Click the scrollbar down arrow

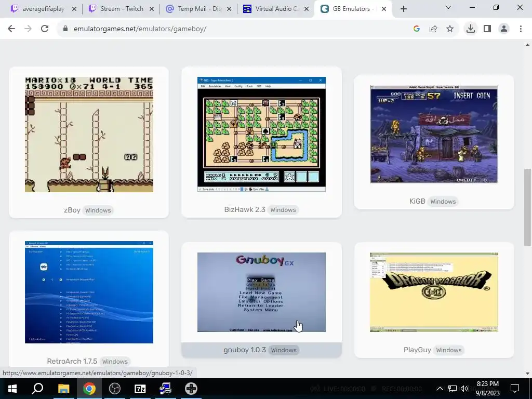528,374
